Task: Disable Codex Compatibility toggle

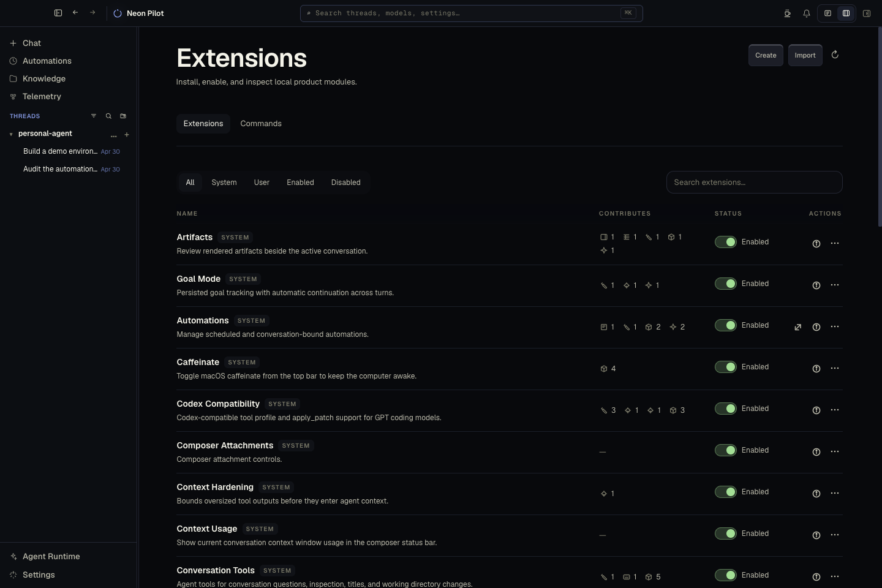Action: pos(726,409)
